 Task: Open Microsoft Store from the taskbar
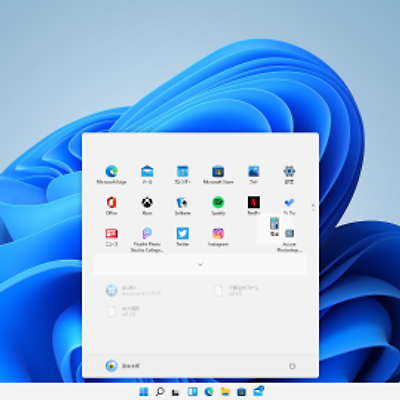tap(241, 392)
